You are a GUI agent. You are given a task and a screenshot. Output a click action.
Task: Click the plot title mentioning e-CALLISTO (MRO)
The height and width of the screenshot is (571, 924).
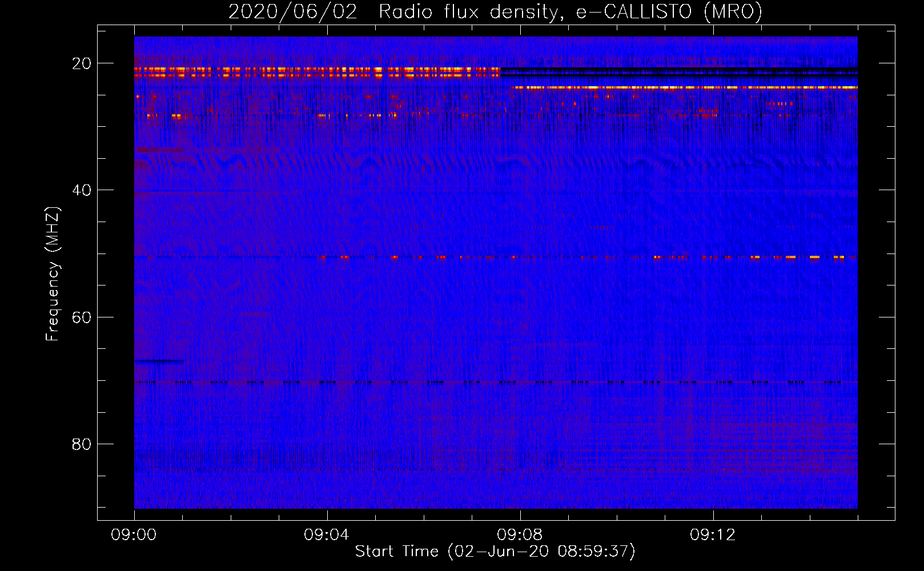(495, 11)
